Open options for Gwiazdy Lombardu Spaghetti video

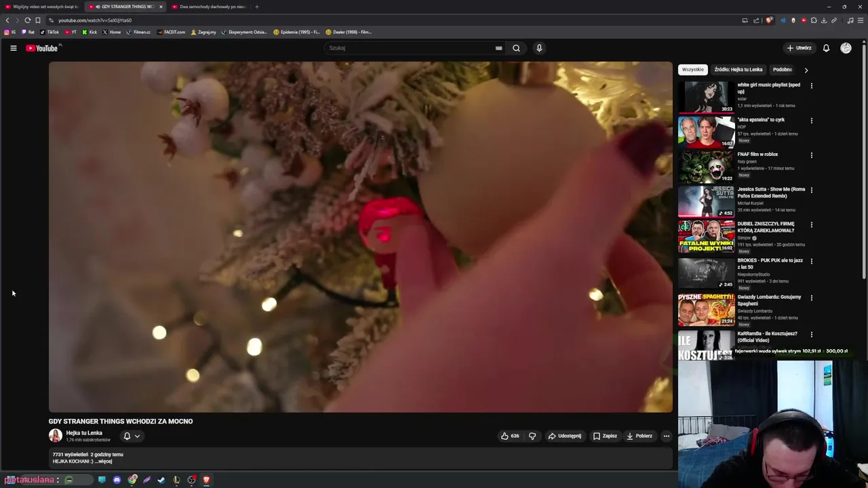tap(812, 298)
